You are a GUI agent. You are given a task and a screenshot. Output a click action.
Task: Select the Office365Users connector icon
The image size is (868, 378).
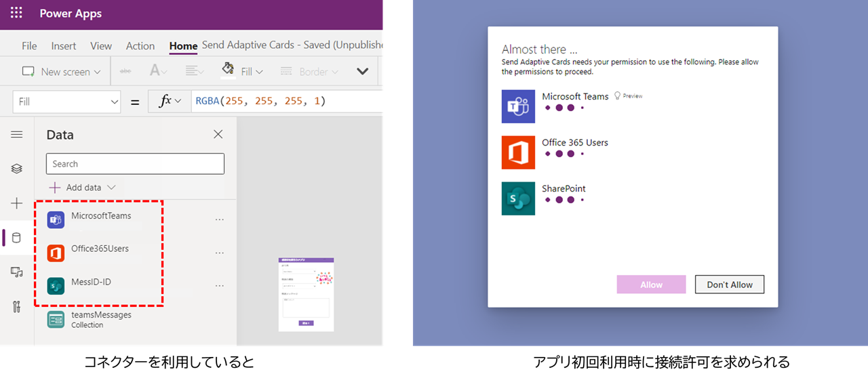(x=56, y=253)
